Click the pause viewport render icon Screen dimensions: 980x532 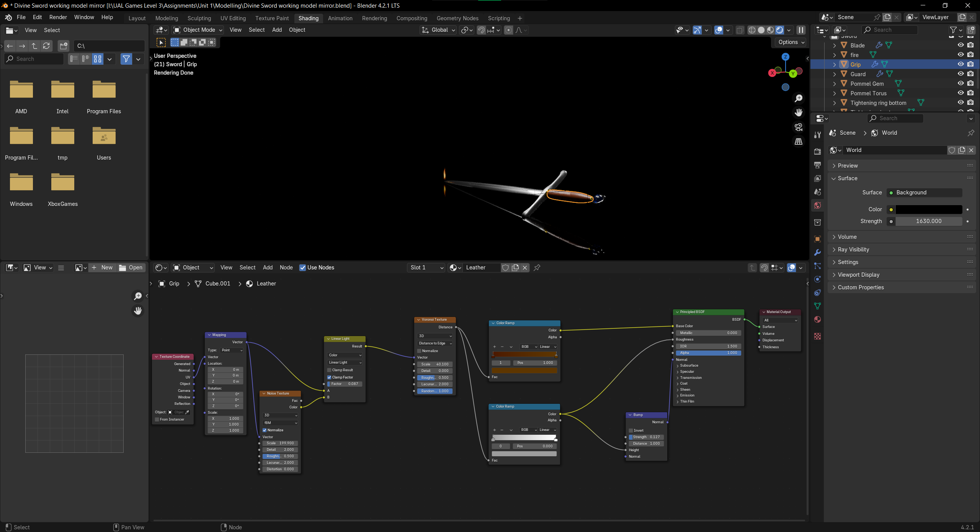pos(801,30)
